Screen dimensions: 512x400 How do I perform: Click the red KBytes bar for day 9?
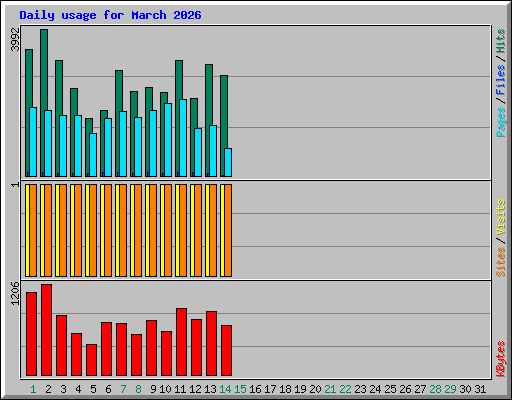[x=152, y=348]
